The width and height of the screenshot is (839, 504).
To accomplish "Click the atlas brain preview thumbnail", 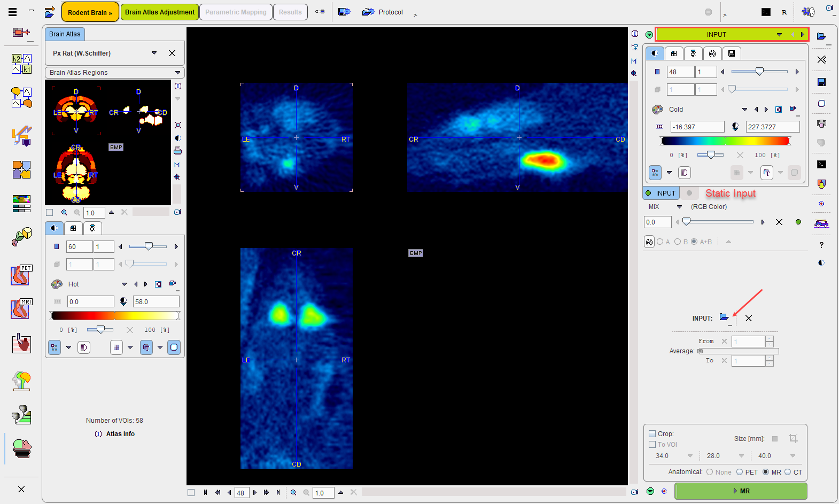I will tap(108, 142).
